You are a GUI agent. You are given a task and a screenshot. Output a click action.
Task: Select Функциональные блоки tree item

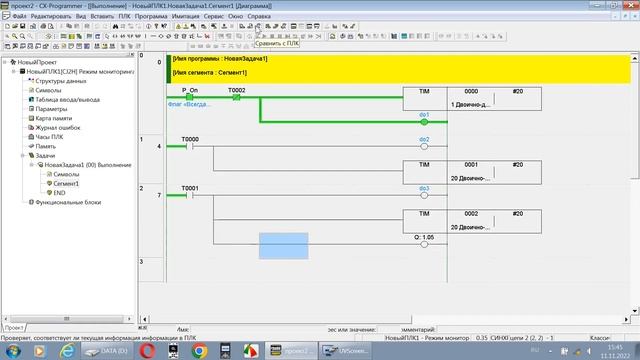pos(68,202)
